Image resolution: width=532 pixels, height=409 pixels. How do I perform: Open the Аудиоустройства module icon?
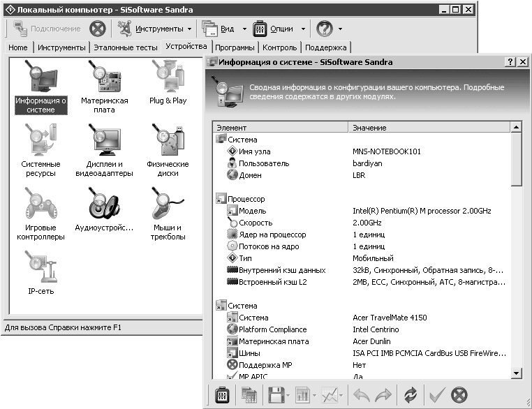(x=104, y=204)
